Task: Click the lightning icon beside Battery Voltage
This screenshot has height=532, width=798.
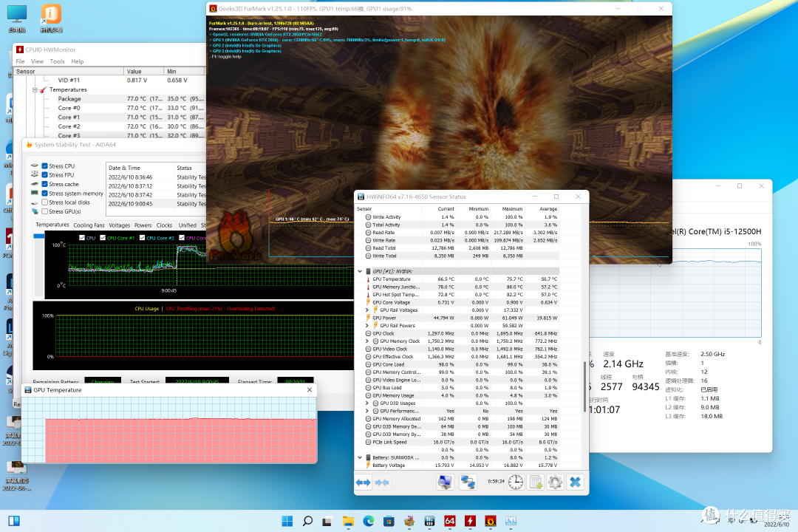Action: [x=368, y=465]
